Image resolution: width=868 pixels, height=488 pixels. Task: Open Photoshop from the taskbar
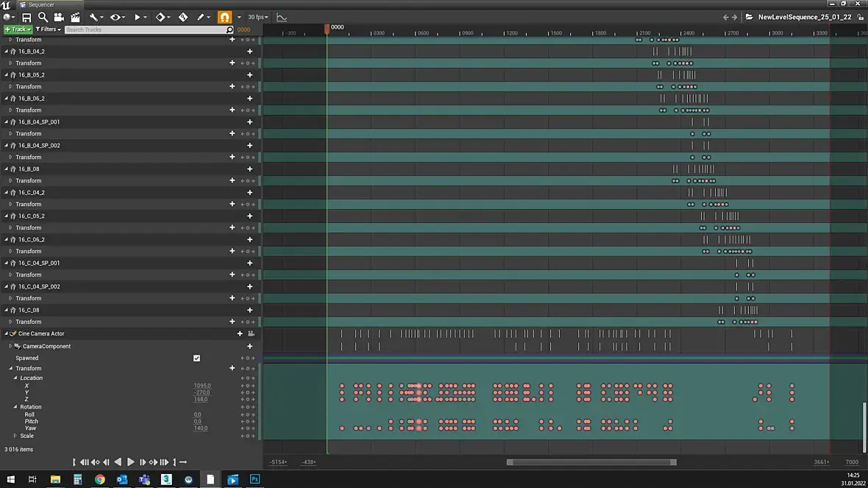[255, 479]
